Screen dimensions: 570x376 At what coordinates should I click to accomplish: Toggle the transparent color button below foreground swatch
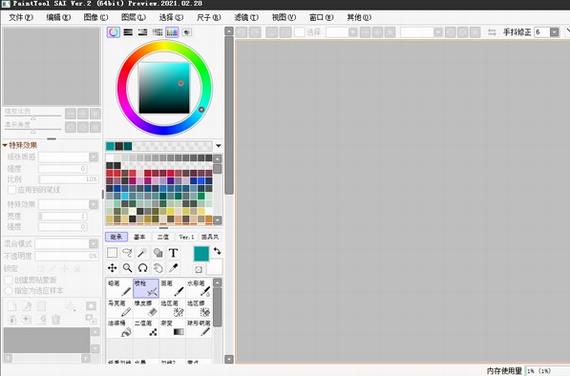(198, 269)
